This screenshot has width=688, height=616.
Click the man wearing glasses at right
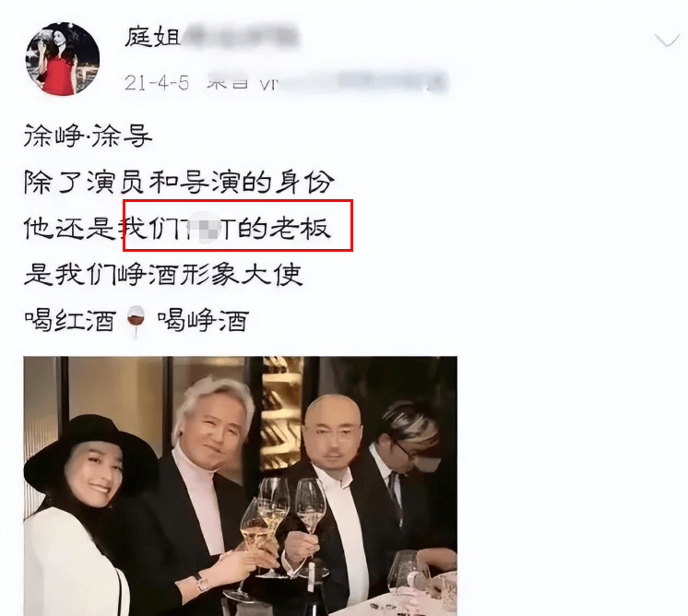click(x=408, y=474)
